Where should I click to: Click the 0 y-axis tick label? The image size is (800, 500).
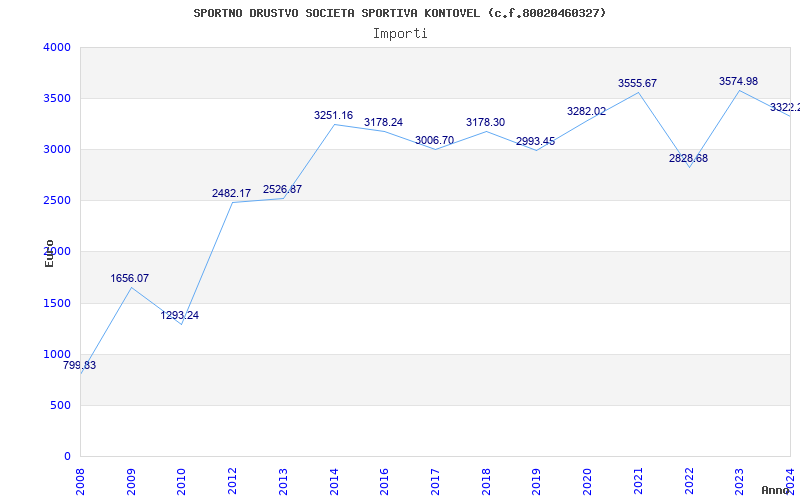coord(67,457)
